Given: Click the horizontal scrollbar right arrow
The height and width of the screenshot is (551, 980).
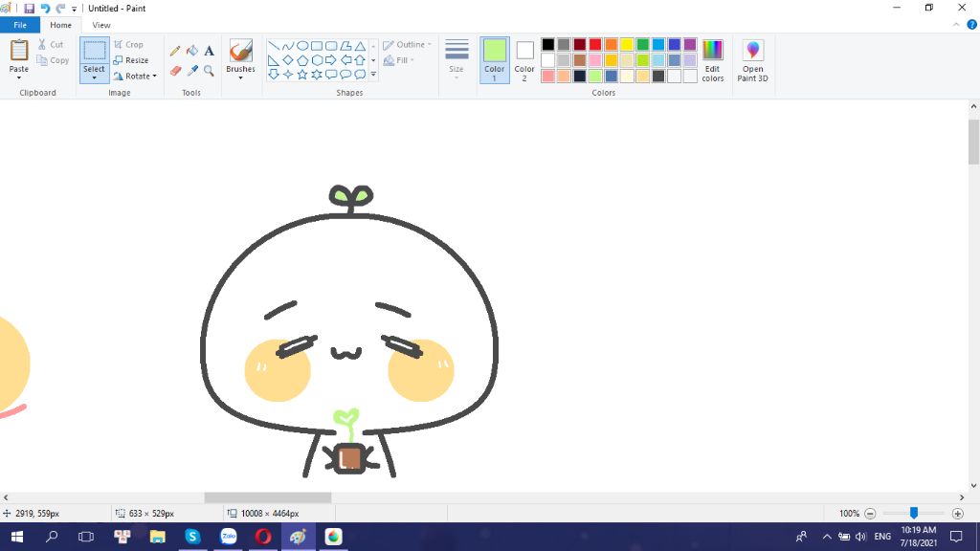Looking at the screenshot, I should (x=962, y=497).
